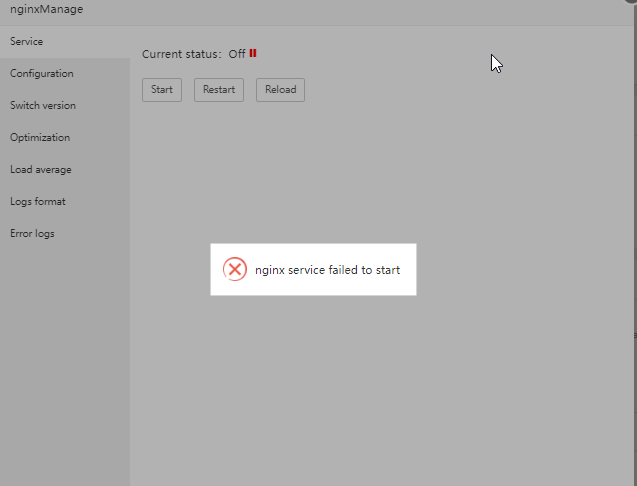Image resolution: width=637 pixels, height=486 pixels.
Task: Switch to the Switch version tab
Action: (x=65, y=106)
